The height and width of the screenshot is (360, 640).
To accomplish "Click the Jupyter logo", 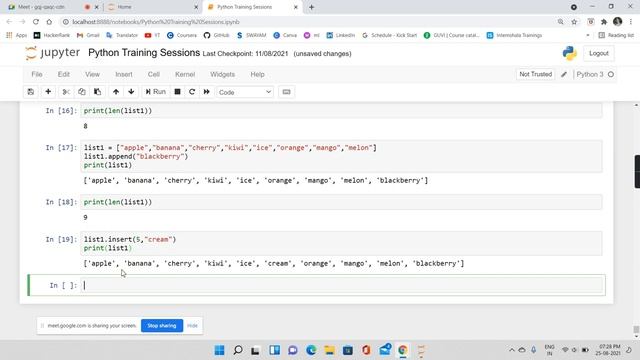I will (x=53, y=53).
